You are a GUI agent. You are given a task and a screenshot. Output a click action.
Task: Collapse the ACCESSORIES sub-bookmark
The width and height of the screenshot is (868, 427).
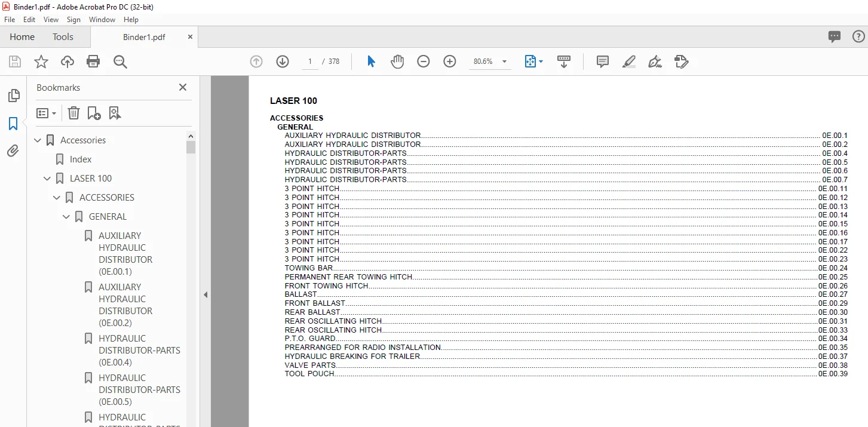click(x=57, y=198)
